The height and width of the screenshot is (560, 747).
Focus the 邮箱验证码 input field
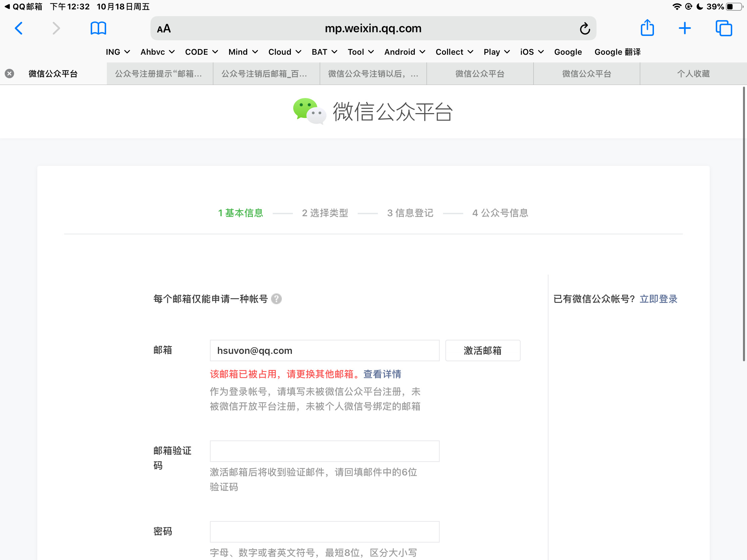pyautogui.click(x=324, y=451)
